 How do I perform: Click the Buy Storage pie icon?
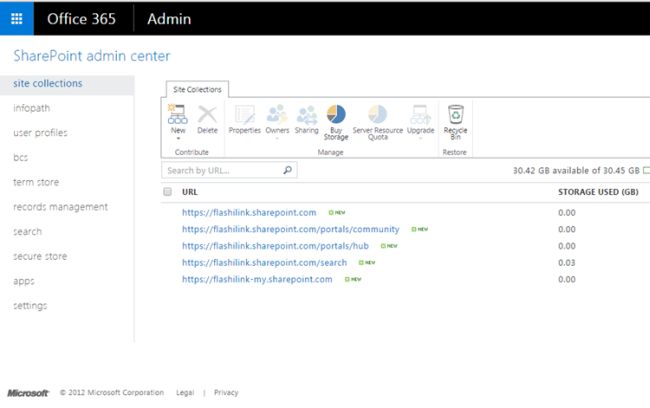pos(336,114)
